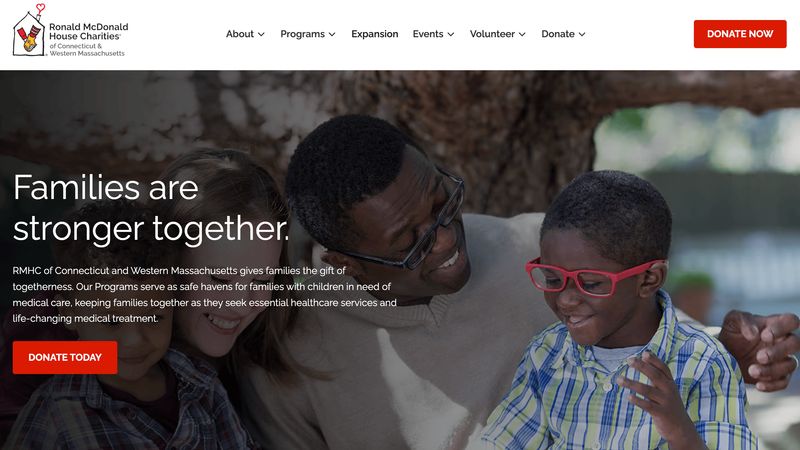
Task: Open the Events menu item
Action: click(x=428, y=34)
